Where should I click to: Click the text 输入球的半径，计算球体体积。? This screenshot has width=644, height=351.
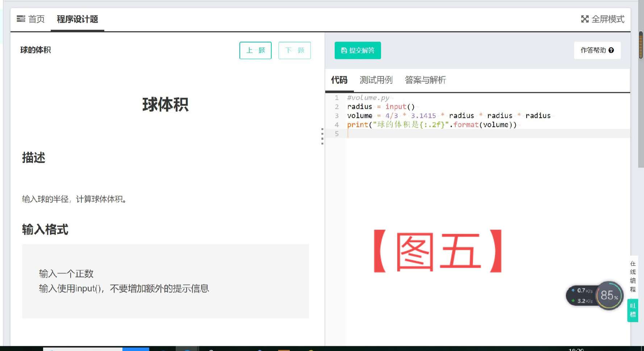tap(74, 199)
